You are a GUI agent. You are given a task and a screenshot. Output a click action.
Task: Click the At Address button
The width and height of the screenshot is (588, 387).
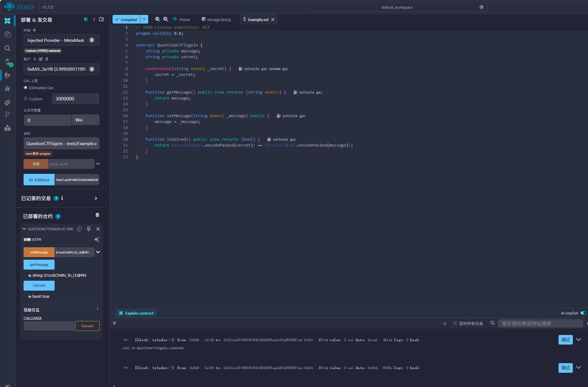[x=39, y=180]
